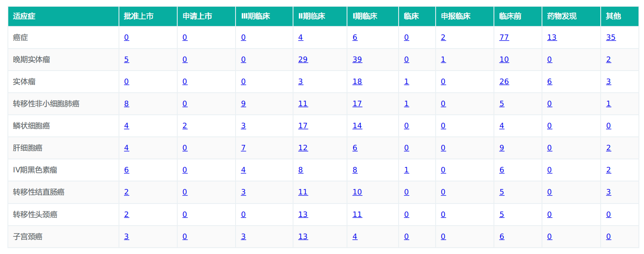Screen dimensions: 644x254
Task: Select 申请上市 count 2 for 鳞状细胞癌
Action: coord(185,126)
